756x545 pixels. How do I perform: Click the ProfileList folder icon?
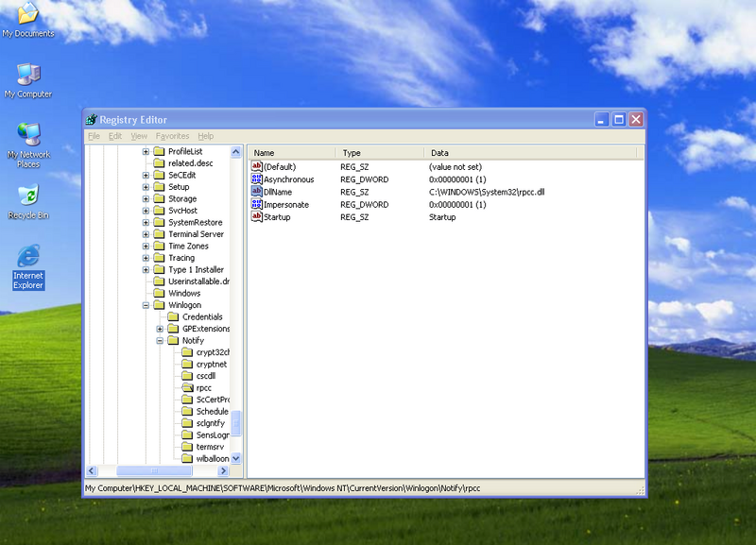click(159, 151)
